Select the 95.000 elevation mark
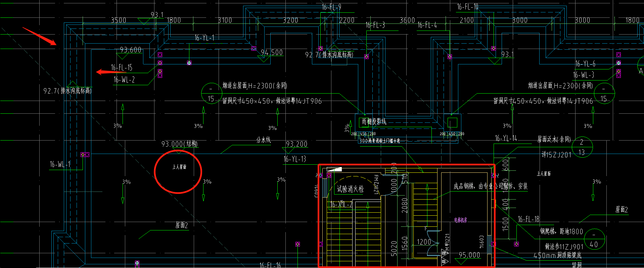Viewport: 644px width, 268px height. tap(469, 255)
